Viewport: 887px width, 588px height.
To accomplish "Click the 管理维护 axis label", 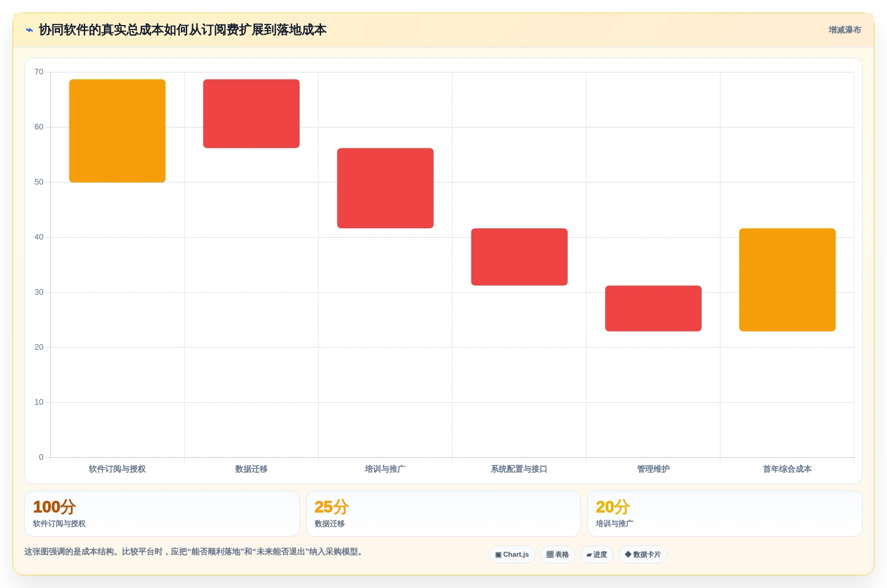I will pyautogui.click(x=653, y=469).
